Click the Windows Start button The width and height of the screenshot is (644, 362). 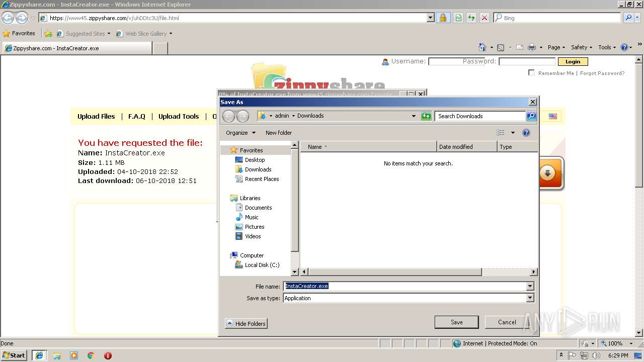14,355
